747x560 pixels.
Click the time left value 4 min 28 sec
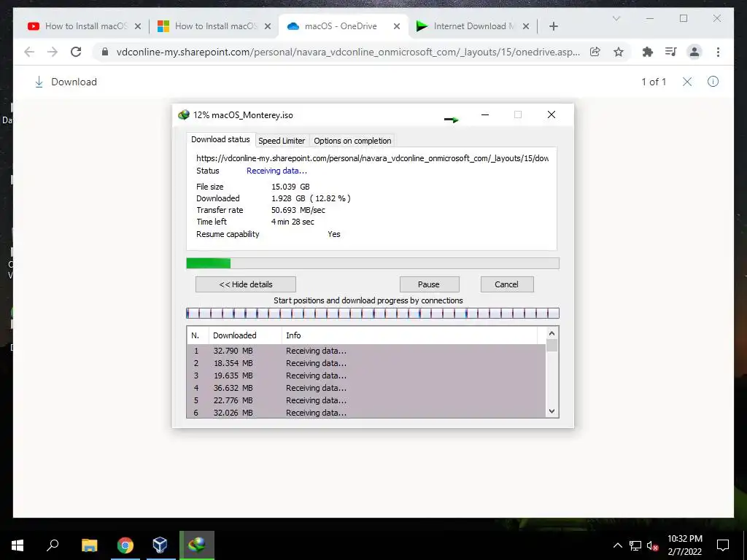pos(293,222)
